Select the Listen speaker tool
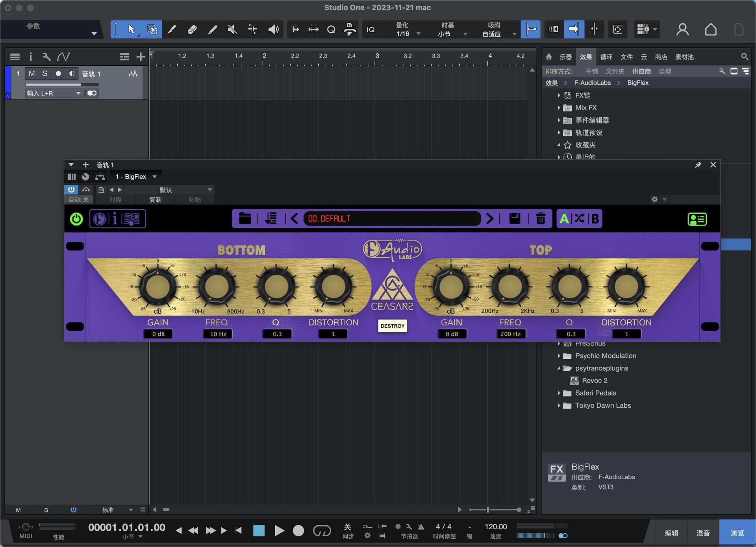756x547 pixels. (273, 30)
